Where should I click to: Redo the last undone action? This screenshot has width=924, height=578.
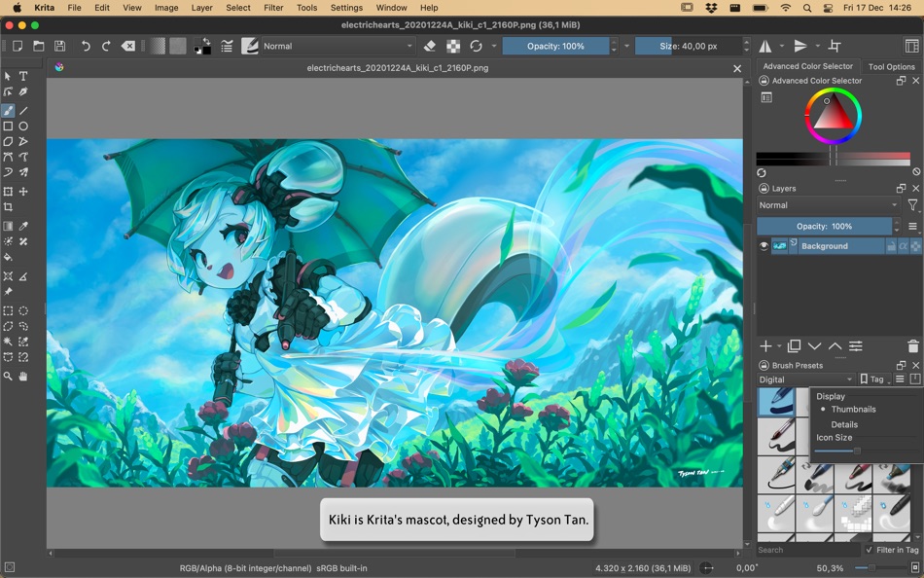106,46
